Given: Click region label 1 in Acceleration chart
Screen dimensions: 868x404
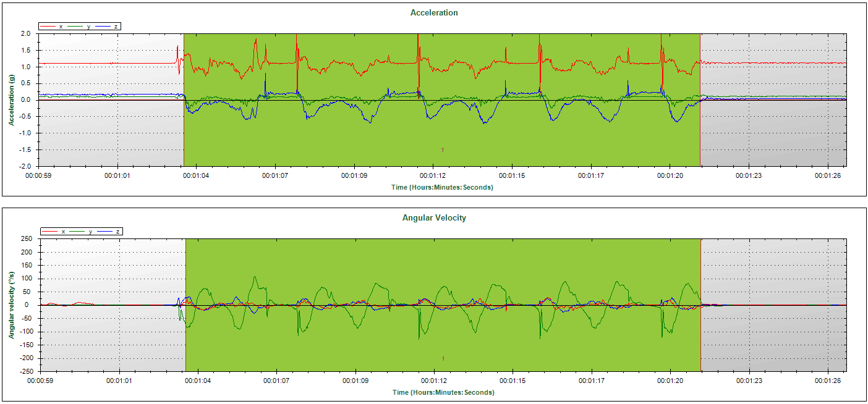Looking at the screenshot, I should (x=443, y=150).
